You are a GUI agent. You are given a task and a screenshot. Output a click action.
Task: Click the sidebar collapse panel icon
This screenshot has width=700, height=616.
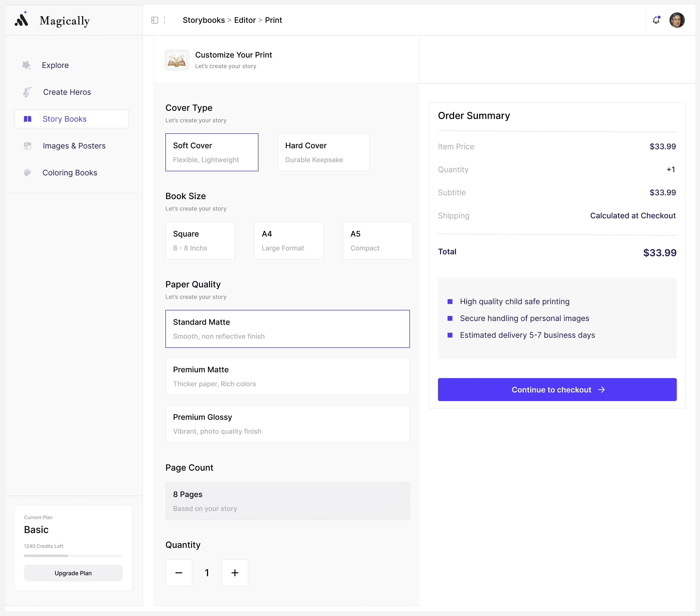tap(154, 20)
